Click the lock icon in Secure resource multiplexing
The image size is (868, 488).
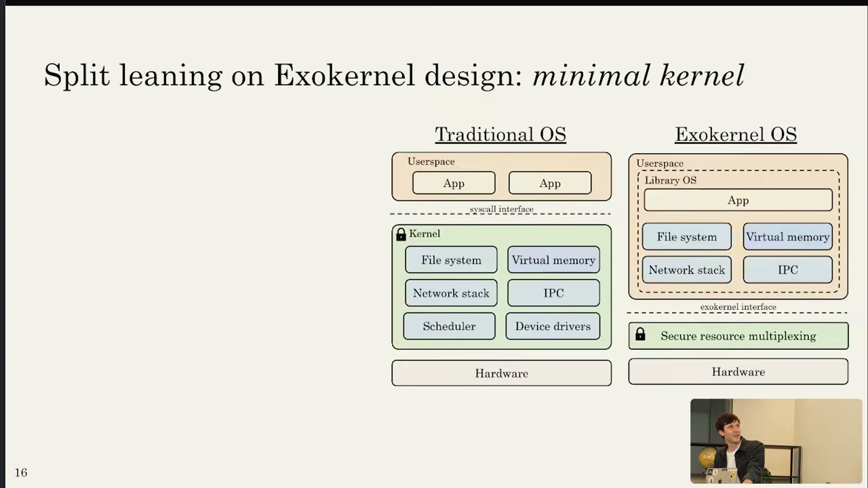click(x=640, y=335)
